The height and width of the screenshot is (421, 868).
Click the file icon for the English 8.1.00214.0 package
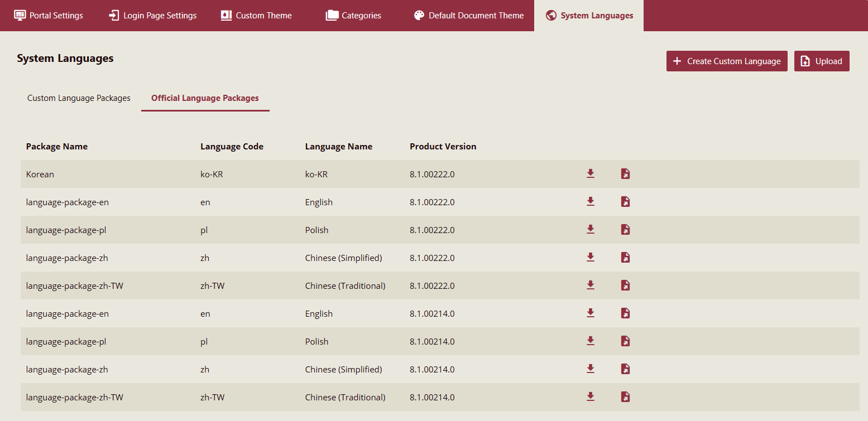click(625, 313)
